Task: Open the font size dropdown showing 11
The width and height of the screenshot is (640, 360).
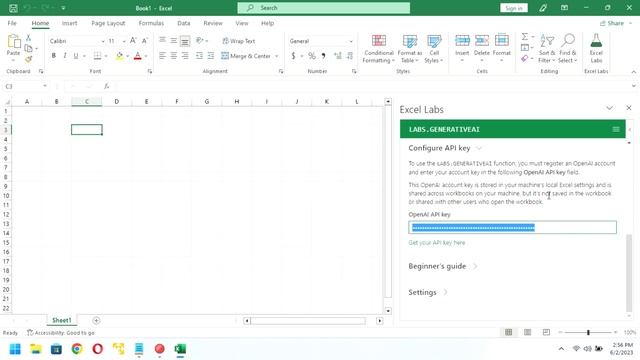Action: coord(124,41)
